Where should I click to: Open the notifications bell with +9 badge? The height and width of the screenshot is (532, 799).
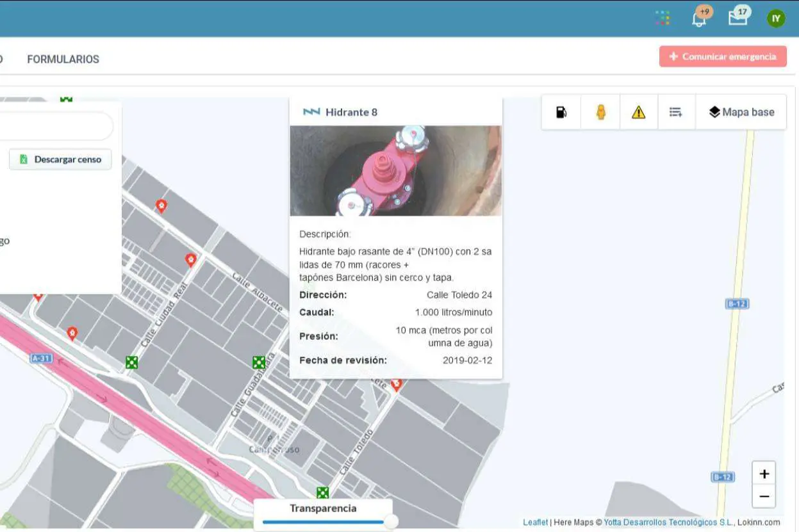[x=699, y=18]
